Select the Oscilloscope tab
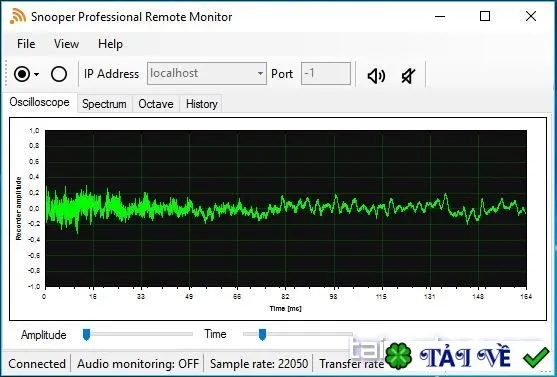This screenshot has width=557, height=377. click(x=39, y=102)
